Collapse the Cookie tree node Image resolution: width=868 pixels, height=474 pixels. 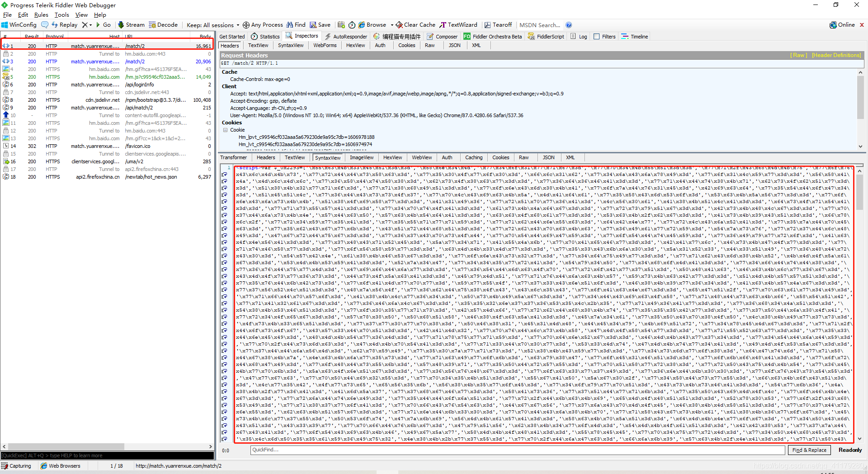point(225,130)
